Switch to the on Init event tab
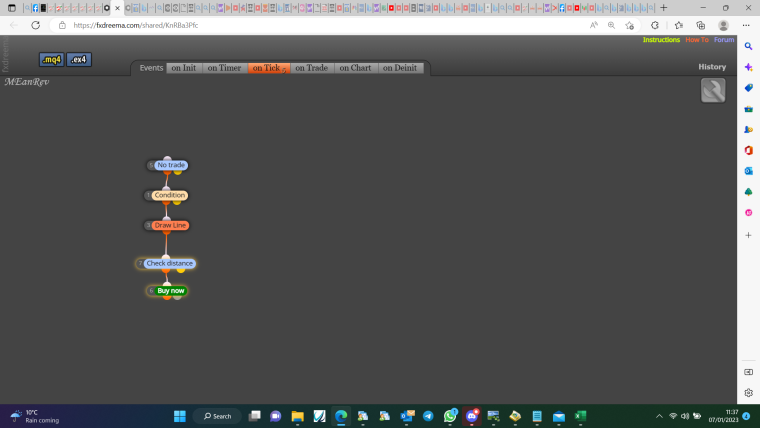The image size is (760, 428). [x=184, y=68]
